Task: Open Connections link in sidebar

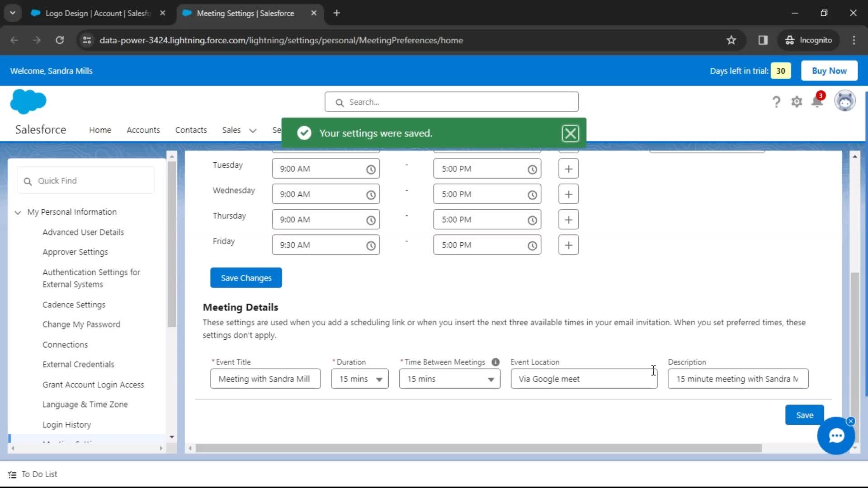Action: coord(65,345)
